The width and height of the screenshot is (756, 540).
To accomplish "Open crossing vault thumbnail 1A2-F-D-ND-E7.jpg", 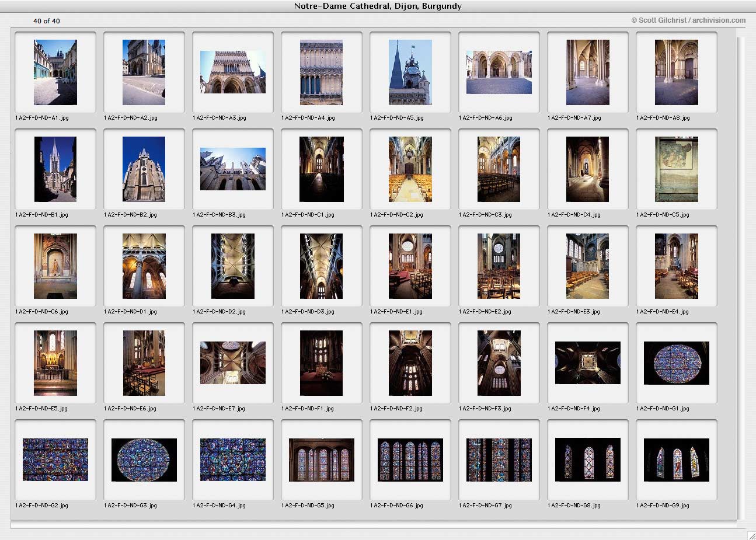I will [233, 363].
